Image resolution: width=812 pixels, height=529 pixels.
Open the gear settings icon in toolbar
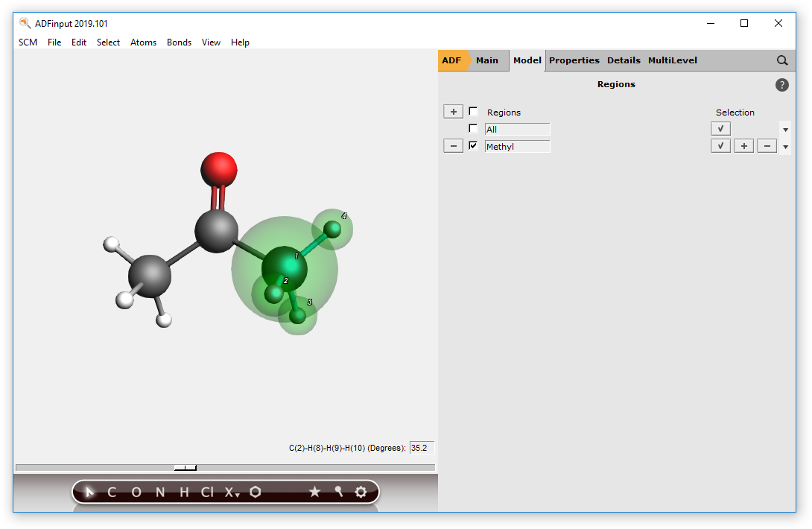(x=361, y=492)
